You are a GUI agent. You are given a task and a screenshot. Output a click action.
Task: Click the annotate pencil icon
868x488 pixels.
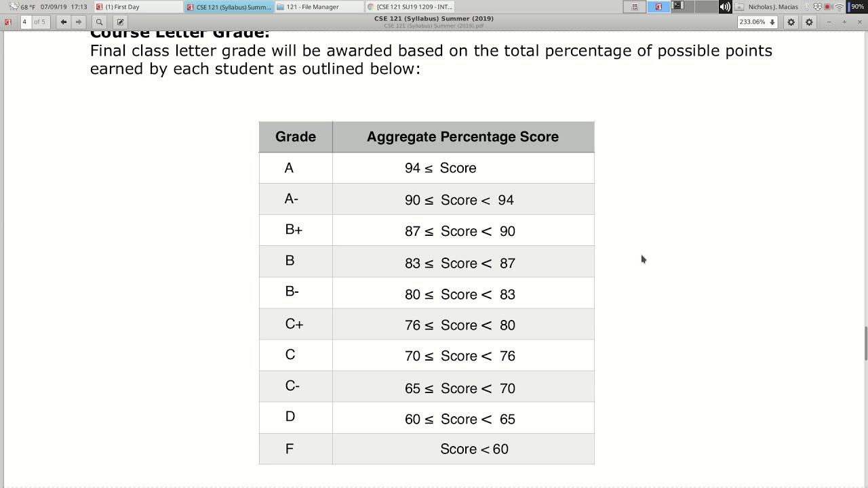[x=120, y=22]
